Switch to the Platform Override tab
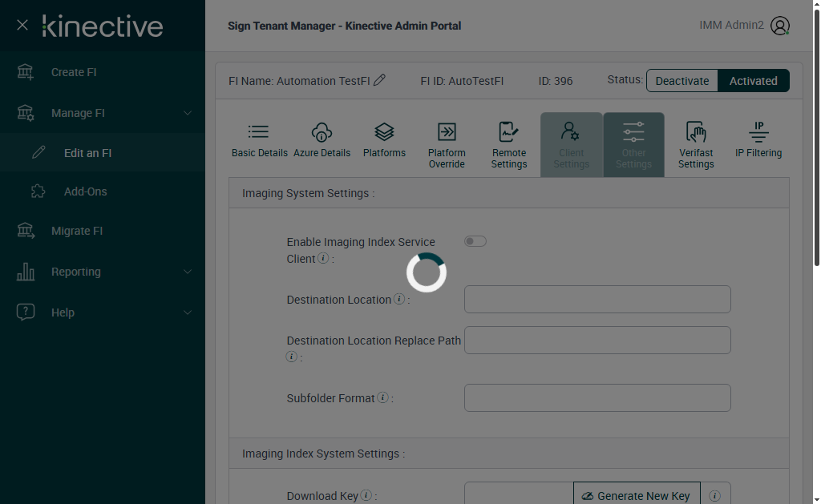This screenshot has width=821, height=504. tap(447, 146)
